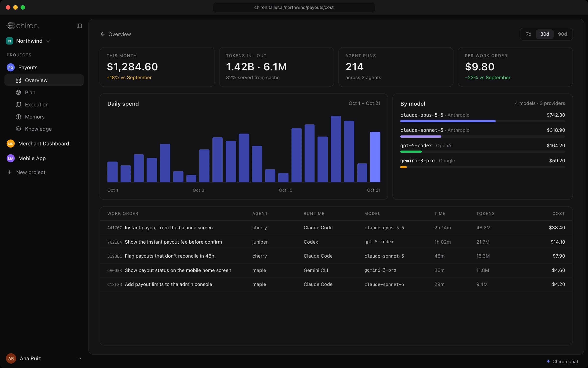Click the Codex runtime cell
588x368 pixels.
pyautogui.click(x=311, y=242)
